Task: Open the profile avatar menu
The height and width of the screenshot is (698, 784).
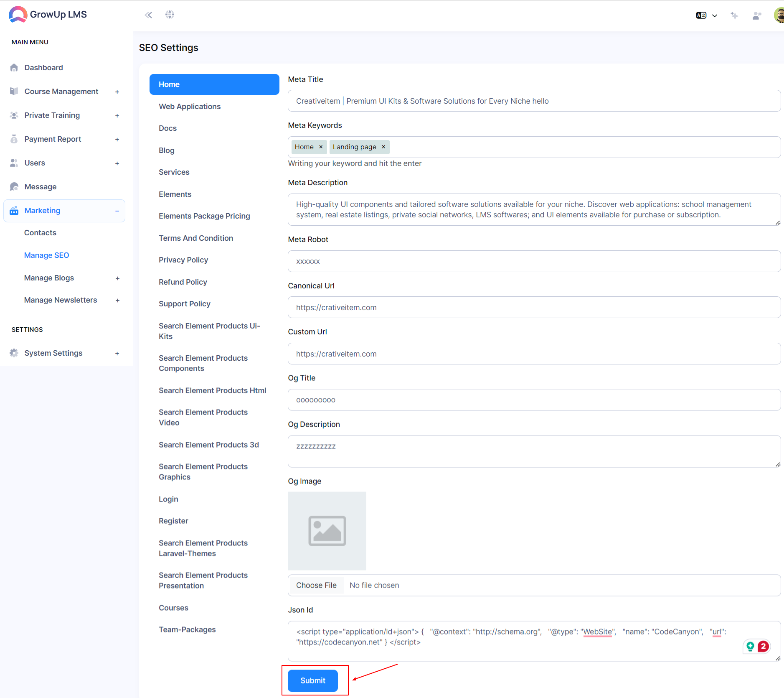Action: point(779,15)
